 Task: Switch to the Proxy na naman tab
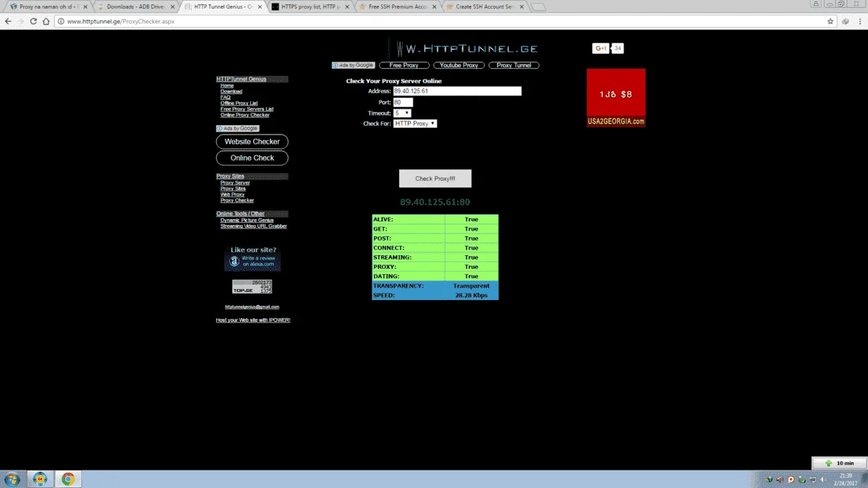48,7
